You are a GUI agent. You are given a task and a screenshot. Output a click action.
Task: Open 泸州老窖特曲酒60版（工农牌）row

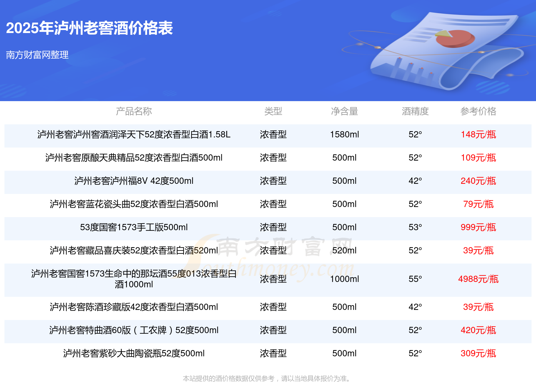(x=268, y=330)
